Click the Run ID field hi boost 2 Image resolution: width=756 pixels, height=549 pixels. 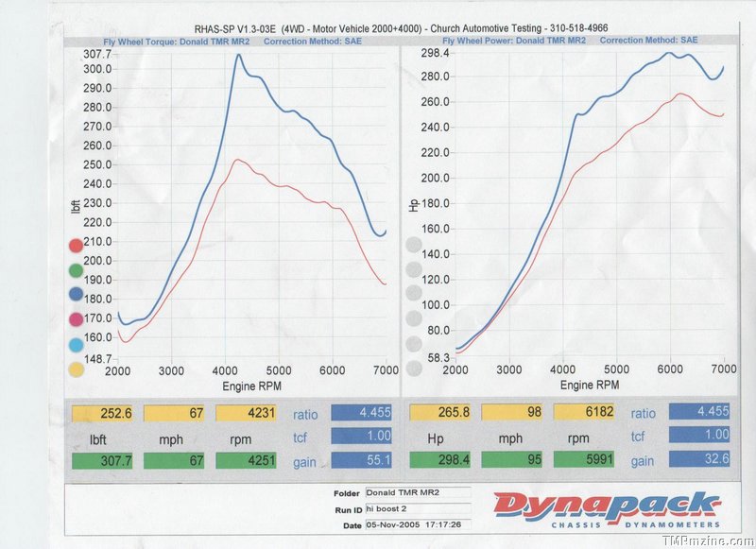[x=419, y=509]
